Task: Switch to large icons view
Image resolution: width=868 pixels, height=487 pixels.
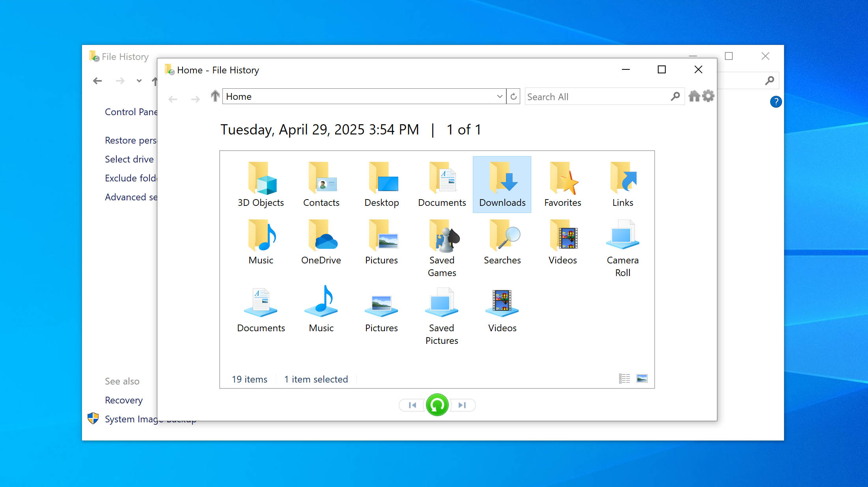Action: pyautogui.click(x=642, y=379)
